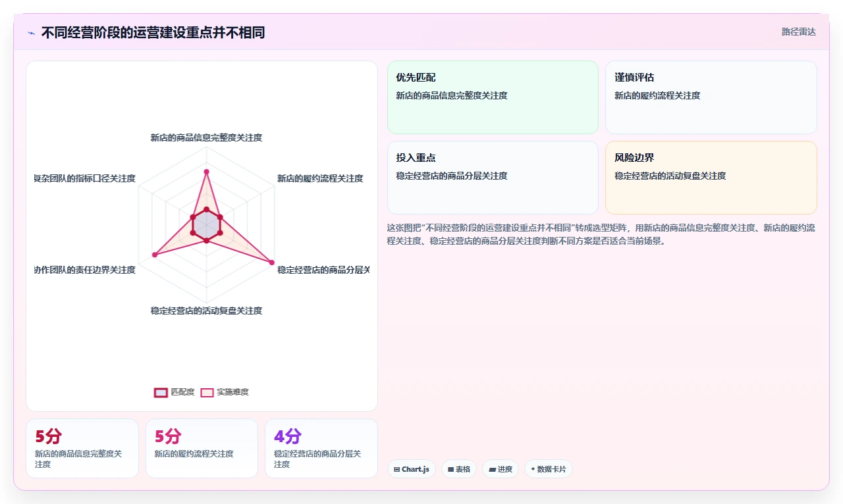Toggle the 实施难度 legend entry
Image resolution: width=843 pixels, height=504 pixels.
pos(225,392)
